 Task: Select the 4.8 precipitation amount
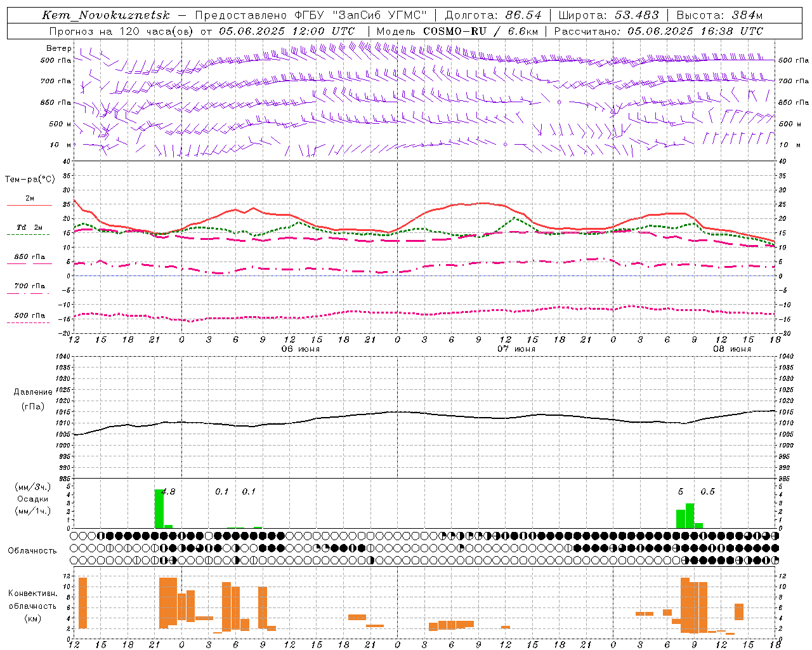(x=169, y=491)
